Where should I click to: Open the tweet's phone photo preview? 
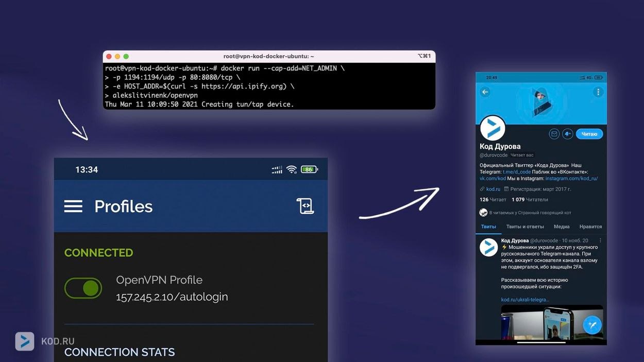point(552,322)
